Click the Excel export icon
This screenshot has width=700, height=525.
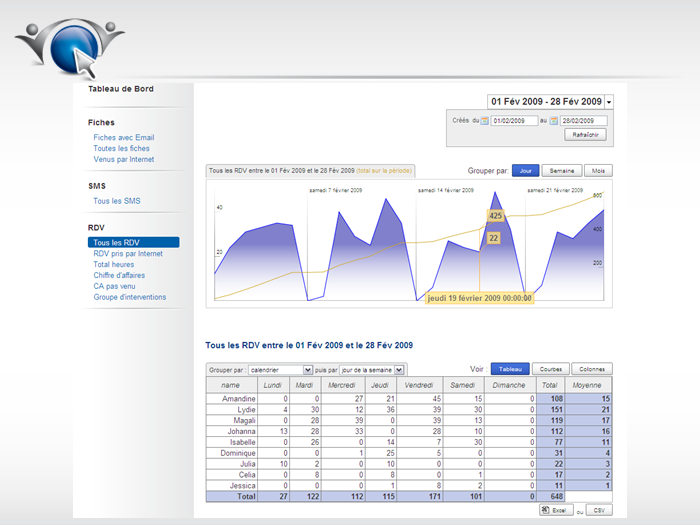pos(545,509)
